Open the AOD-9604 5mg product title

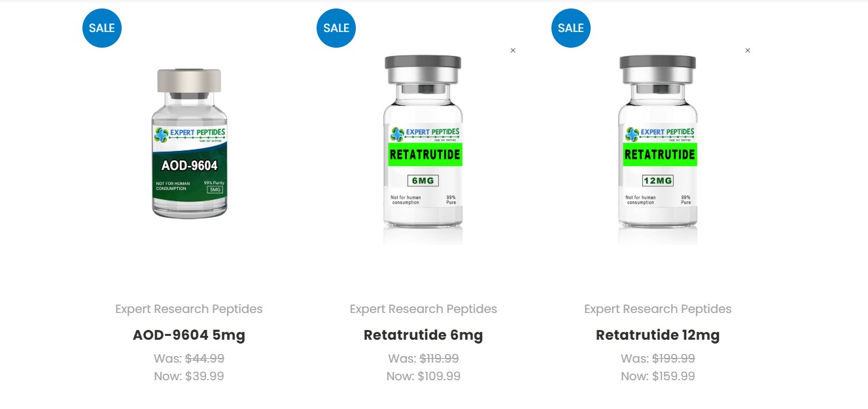click(x=189, y=335)
